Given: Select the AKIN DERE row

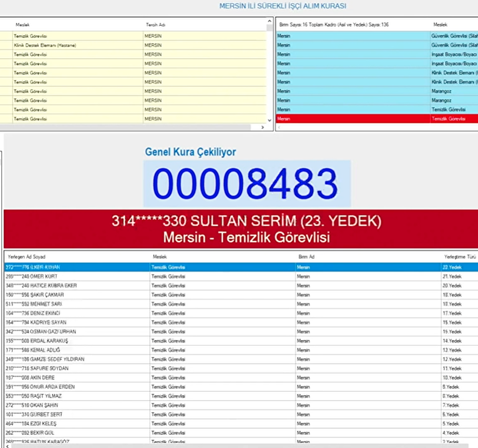Looking at the screenshot, I should 241,378.
